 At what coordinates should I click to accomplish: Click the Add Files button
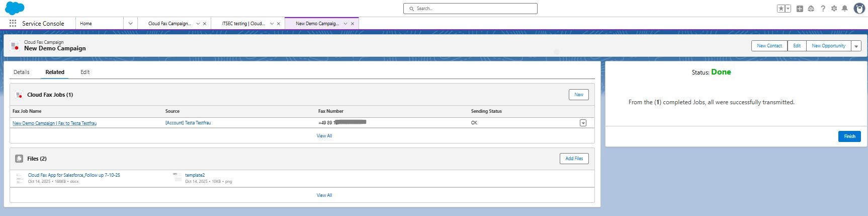point(574,159)
